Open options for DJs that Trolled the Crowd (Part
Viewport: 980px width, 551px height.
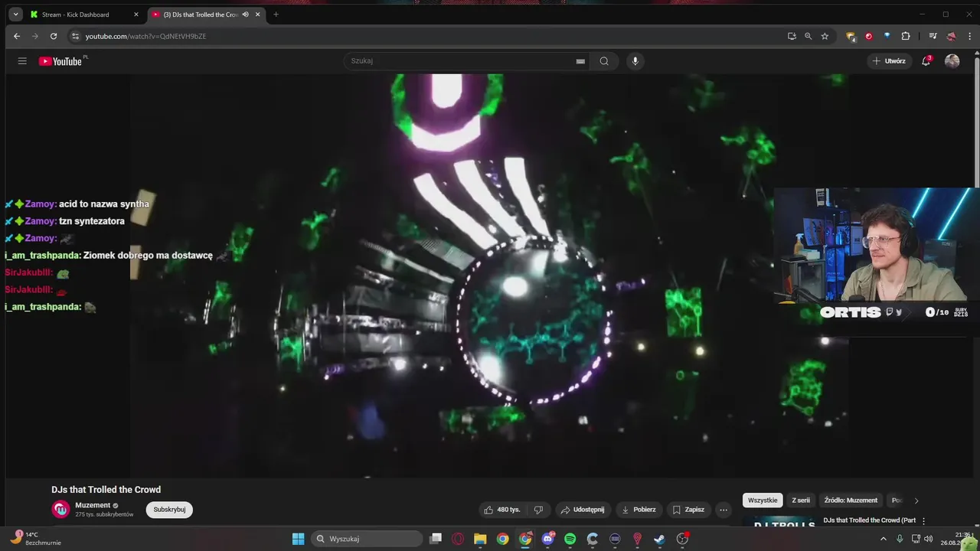[x=923, y=521]
